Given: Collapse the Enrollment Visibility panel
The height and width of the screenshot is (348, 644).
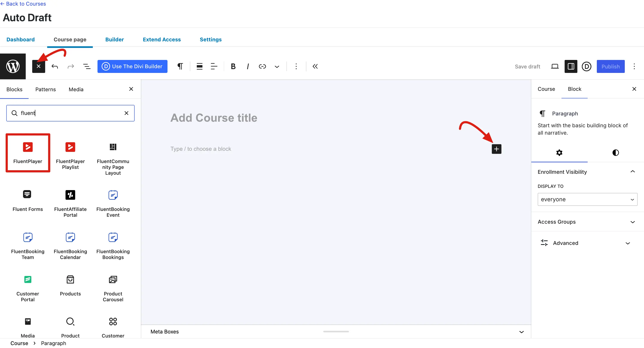Looking at the screenshot, I should click(587, 172).
